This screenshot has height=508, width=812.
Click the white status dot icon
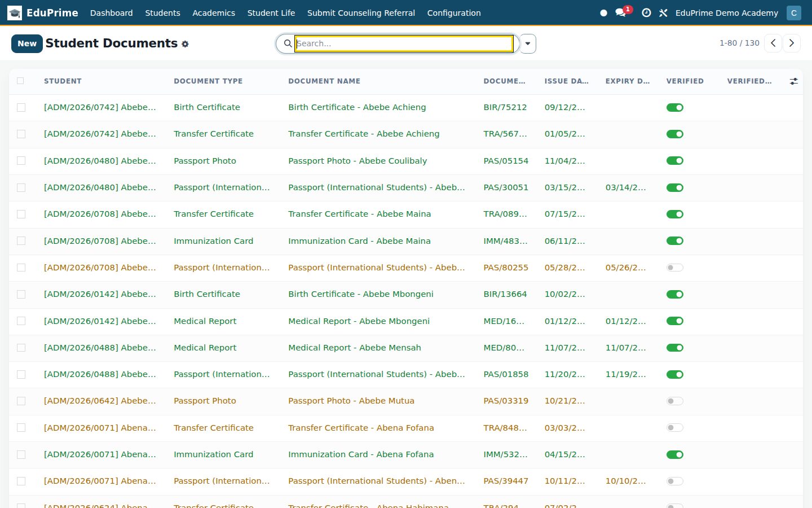pyautogui.click(x=603, y=12)
